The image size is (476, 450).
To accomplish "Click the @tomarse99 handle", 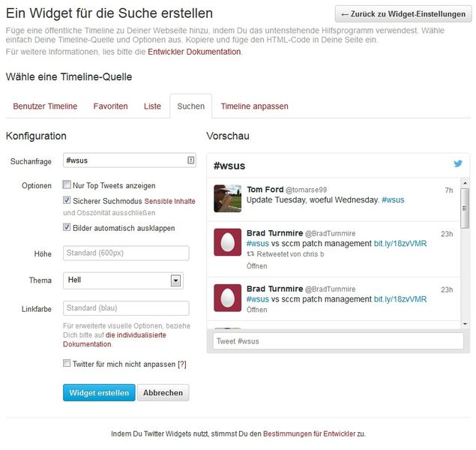I will pyautogui.click(x=307, y=190).
